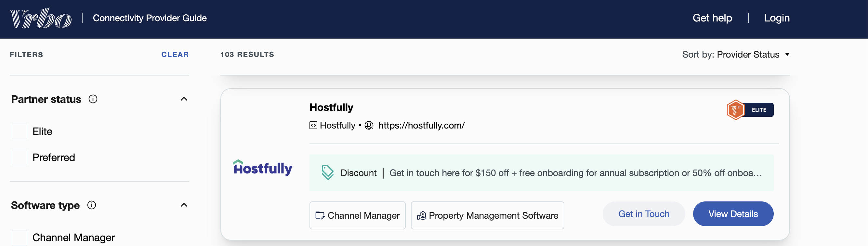Click the Vrbo logo in the header
This screenshot has width=868, height=246.
coord(40,18)
